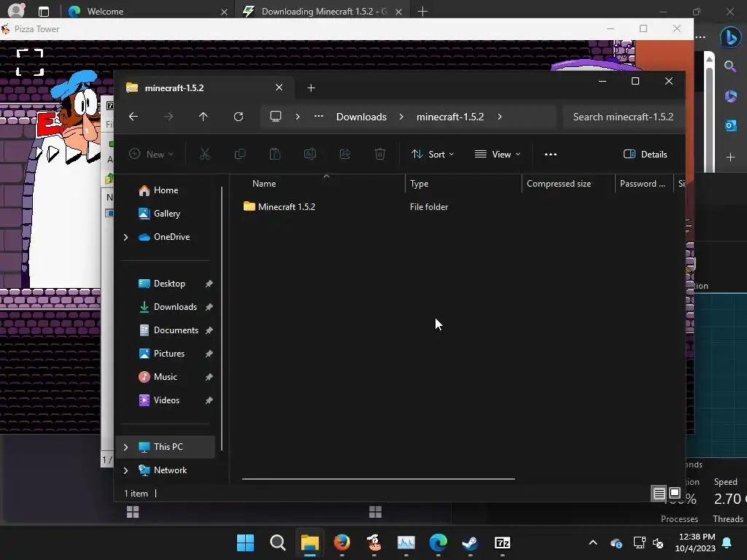Click the breadcrumb ellipsis button
Image resolution: width=747 pixels, height=560 pixels.
319,117
